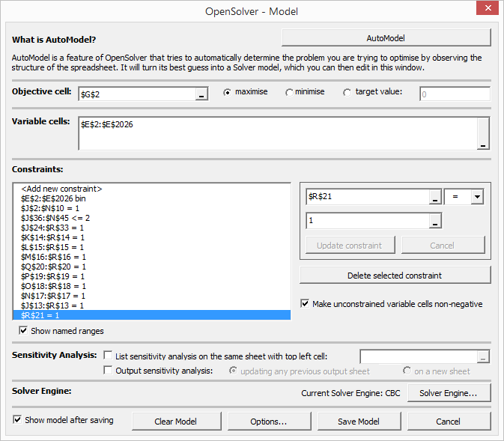Click the Save Model button
Viewport: 504px width, 441px height.
point(359,421)
